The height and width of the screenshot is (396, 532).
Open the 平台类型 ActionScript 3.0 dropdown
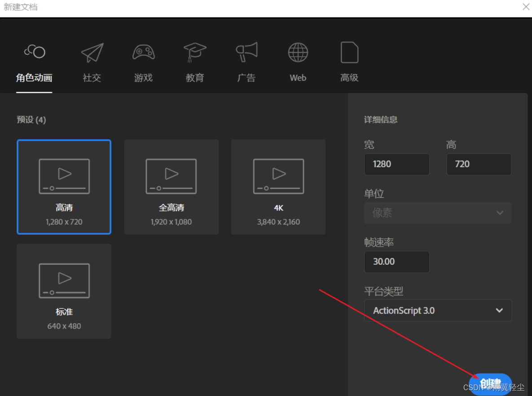[438, 311]
